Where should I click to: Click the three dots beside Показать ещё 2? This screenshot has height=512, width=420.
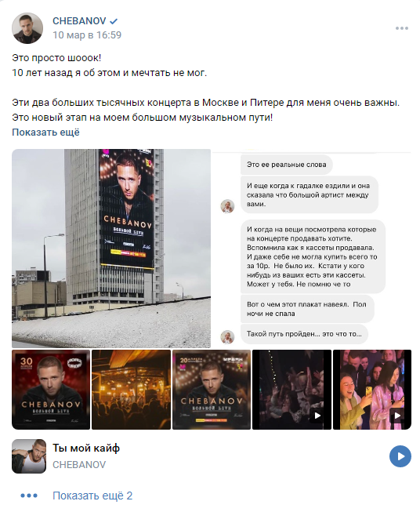tap(29, 496)
